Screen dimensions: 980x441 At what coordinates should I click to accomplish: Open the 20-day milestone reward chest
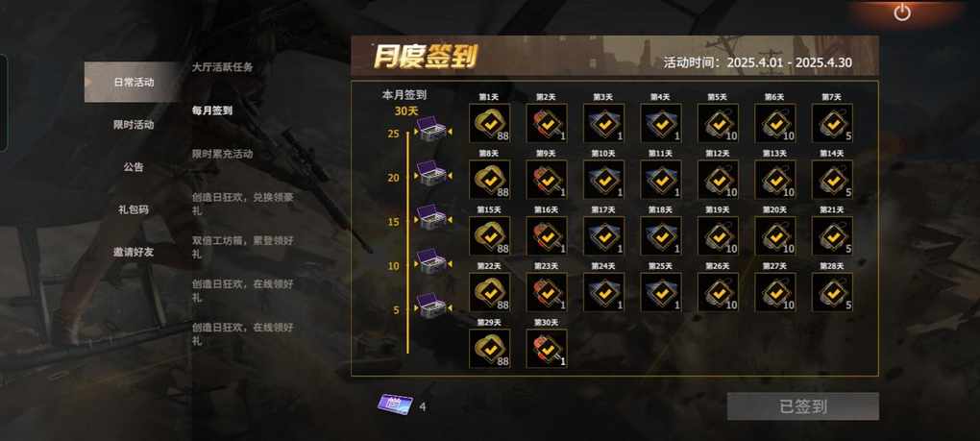[432, 176]
